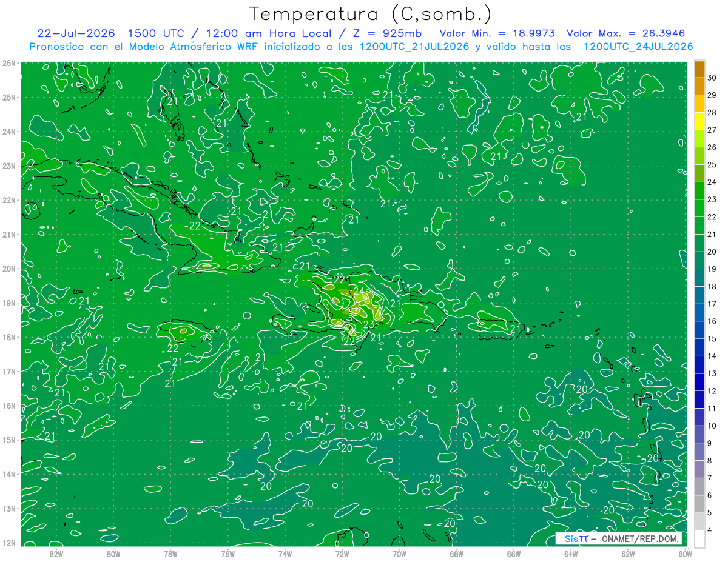Click the longitude axis label "74W"

click(285, 554)
